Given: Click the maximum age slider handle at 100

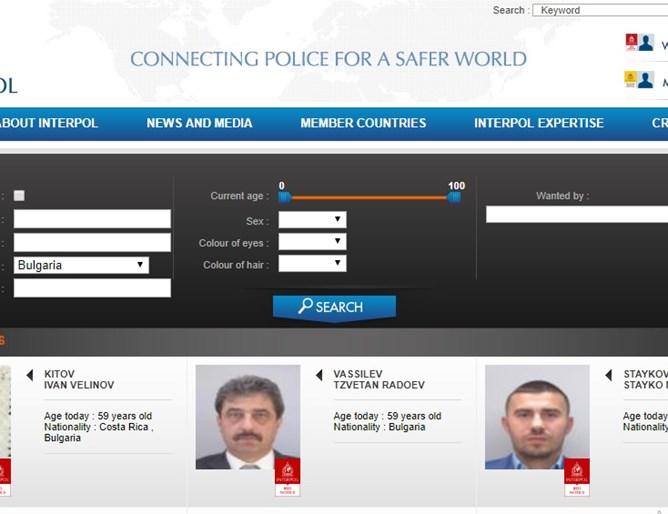Looking at the screenshot, I should point(454,197).
